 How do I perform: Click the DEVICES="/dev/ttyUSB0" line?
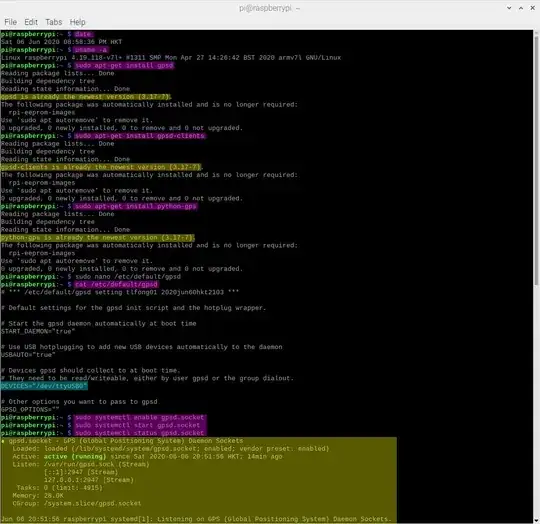pos(44,386)
